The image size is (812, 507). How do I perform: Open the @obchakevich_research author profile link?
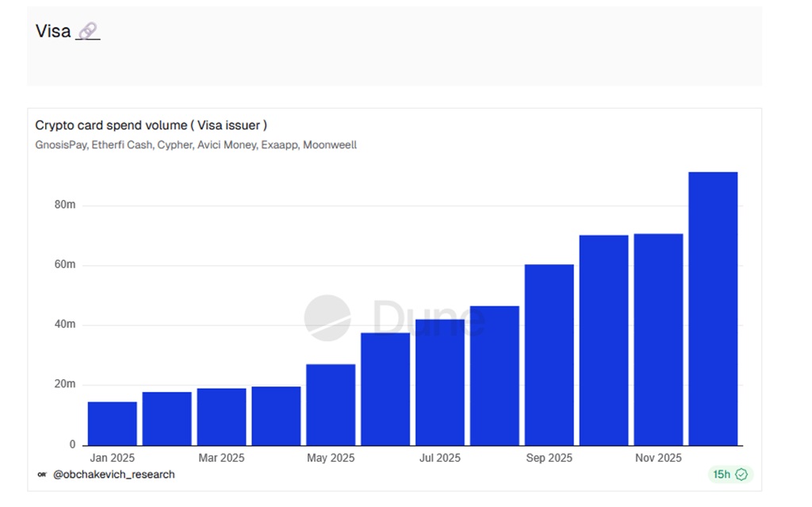115,474
